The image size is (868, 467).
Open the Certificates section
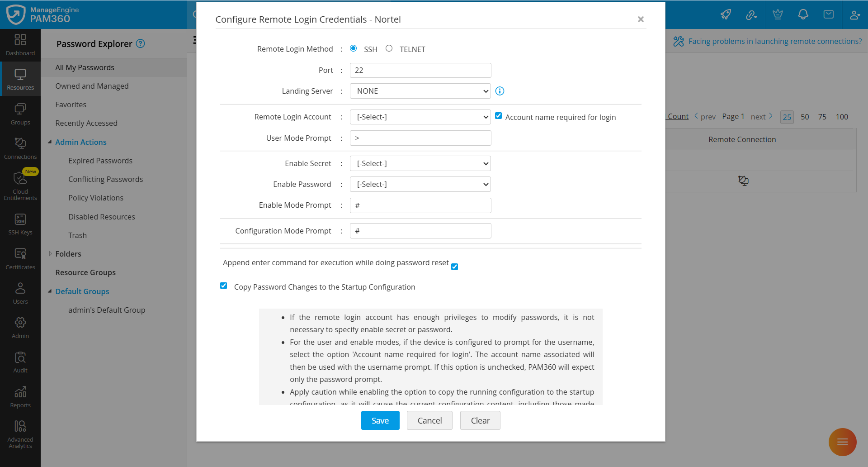pyautogui.click(x=20, y=258)
